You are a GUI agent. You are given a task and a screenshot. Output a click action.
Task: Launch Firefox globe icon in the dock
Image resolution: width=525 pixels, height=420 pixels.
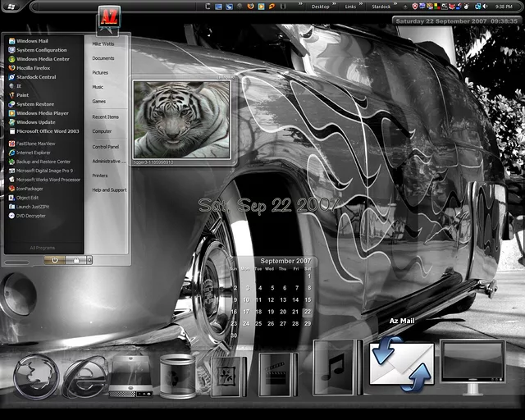point(36,376)
